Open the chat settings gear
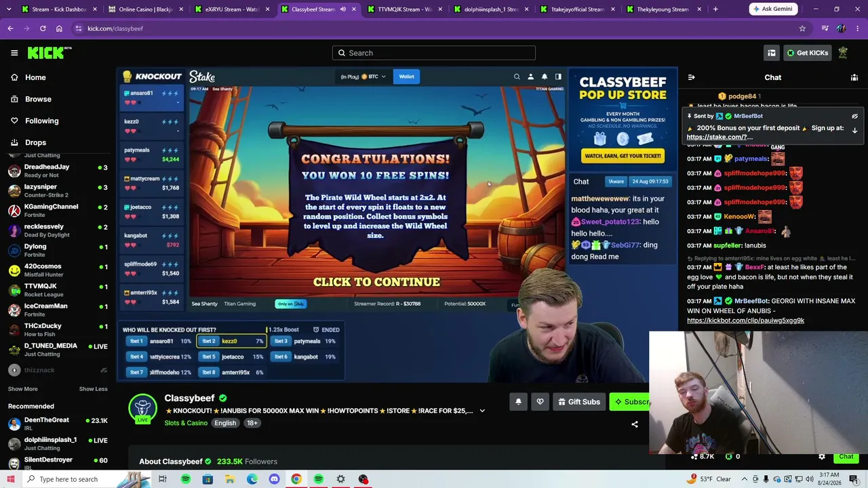868x488 pixels. (822, 457)
